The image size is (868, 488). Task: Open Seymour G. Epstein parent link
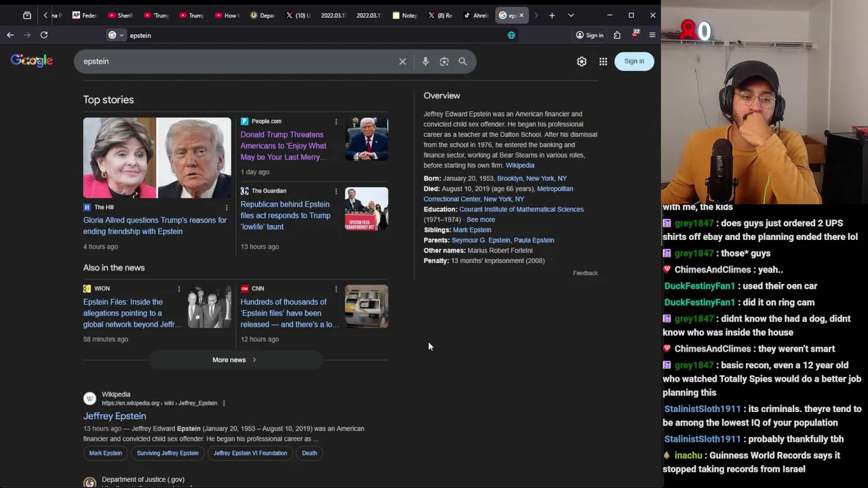481,240
